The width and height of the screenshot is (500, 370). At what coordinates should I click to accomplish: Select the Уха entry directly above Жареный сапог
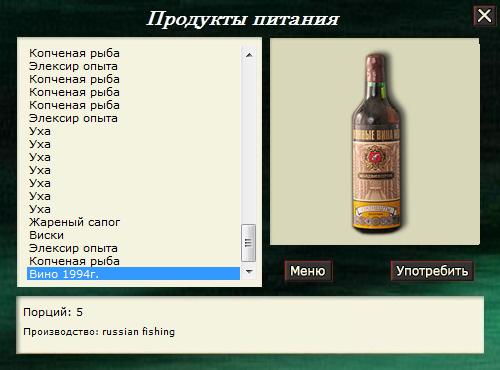[133, 209]
